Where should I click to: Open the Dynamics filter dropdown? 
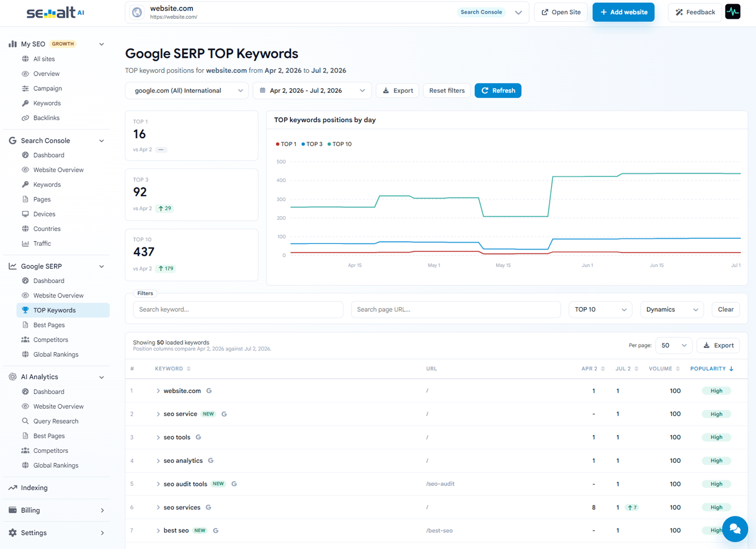coord(672,309)
